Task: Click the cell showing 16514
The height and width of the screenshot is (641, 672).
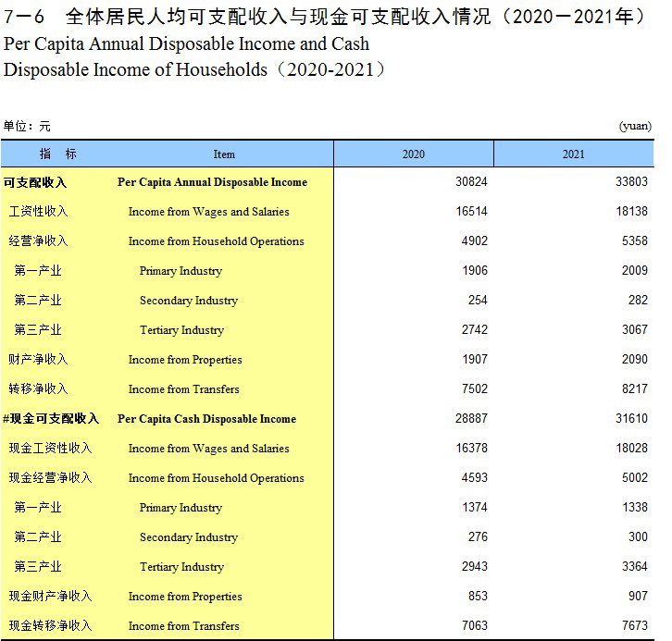Action: point(471,211)
